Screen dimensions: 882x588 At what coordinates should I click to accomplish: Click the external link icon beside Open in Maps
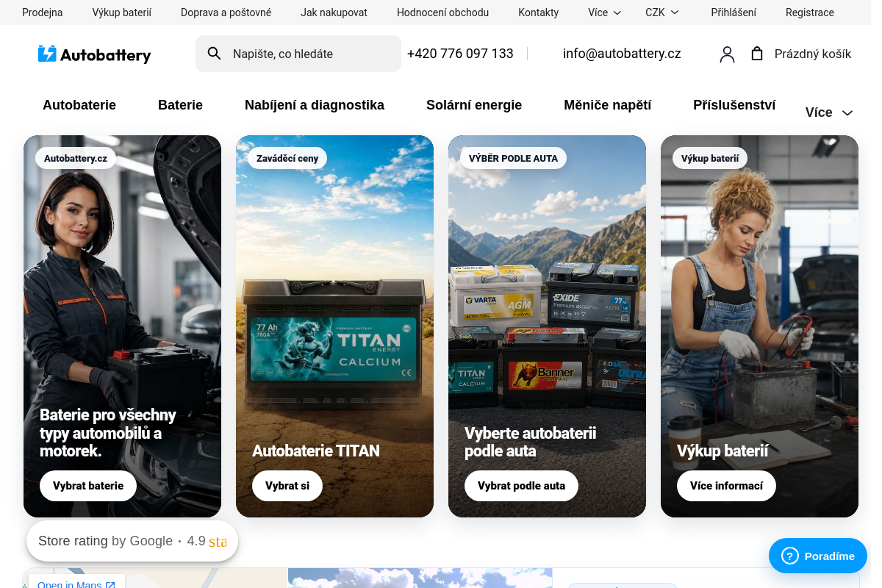pos(110,585)
